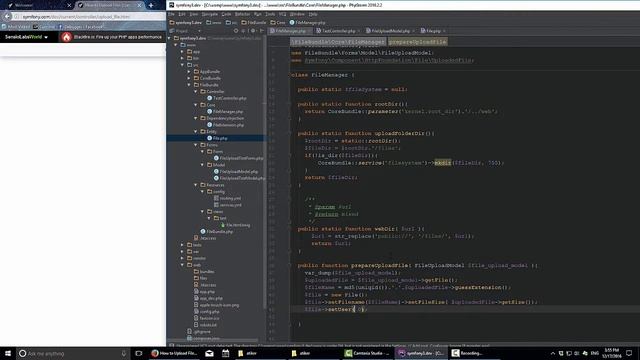The height and width of the screenshot is (360, 640).
Task: Select robots.txt in web folder
Action: point(205,325)
